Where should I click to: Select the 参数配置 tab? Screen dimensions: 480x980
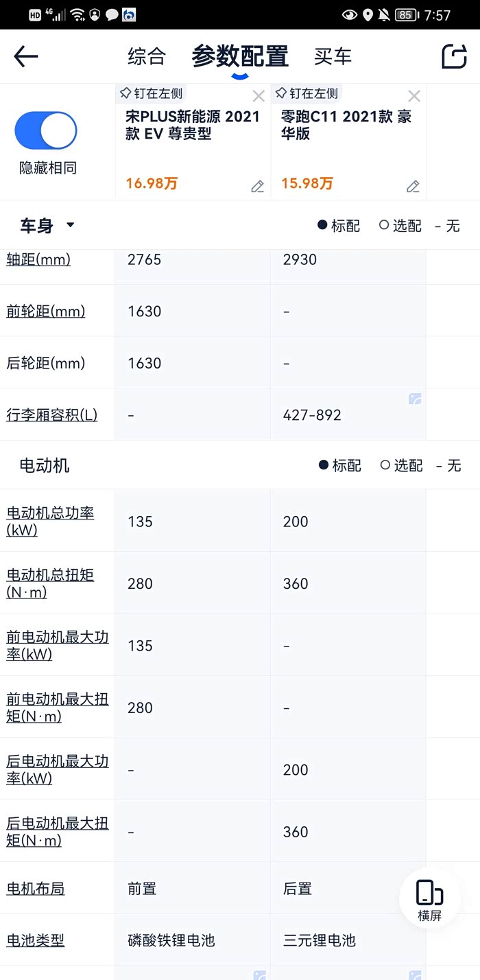pyautogui.click(x=240, y=56)
